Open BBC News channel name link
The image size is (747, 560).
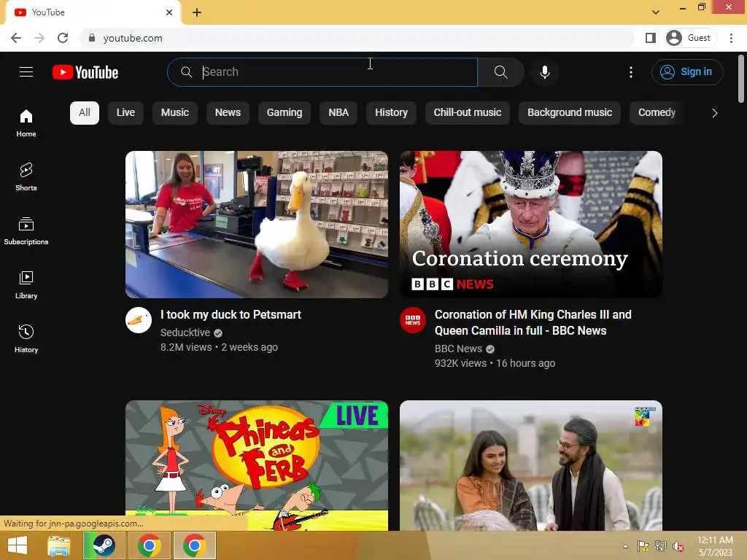[458, 349]
